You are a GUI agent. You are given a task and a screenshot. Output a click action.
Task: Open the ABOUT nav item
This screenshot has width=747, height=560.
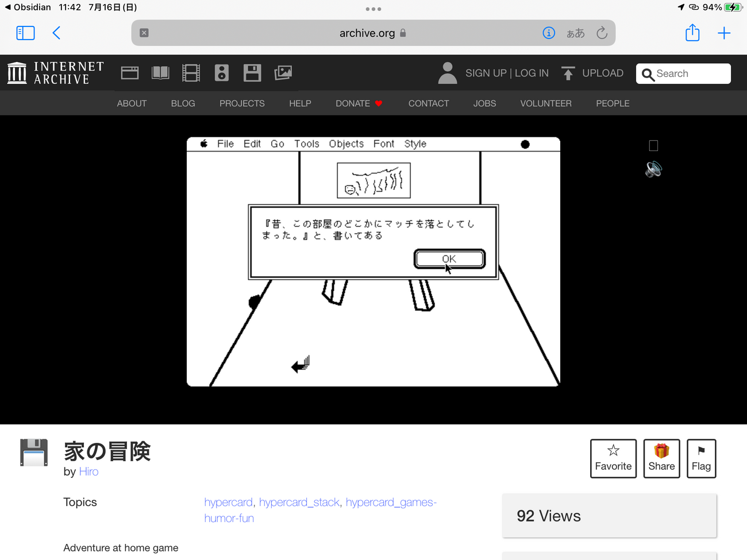tap(132, 103)
